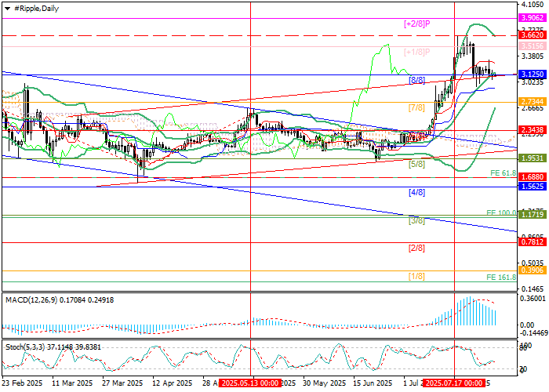Click the 2025.07.17 00:00 date marker
The image size is (549, 392).
(453, 384)
